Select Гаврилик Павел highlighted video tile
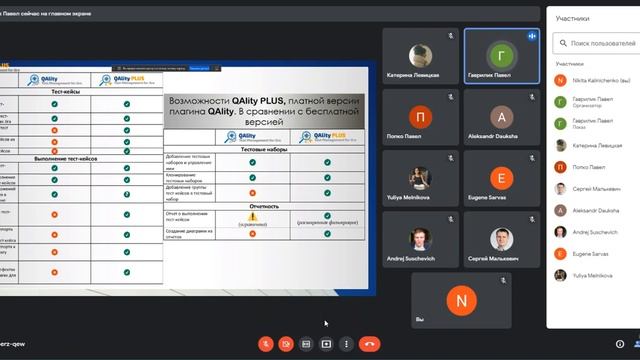The height and width of the screenshot is (360, 640). (x=502, y=56)
